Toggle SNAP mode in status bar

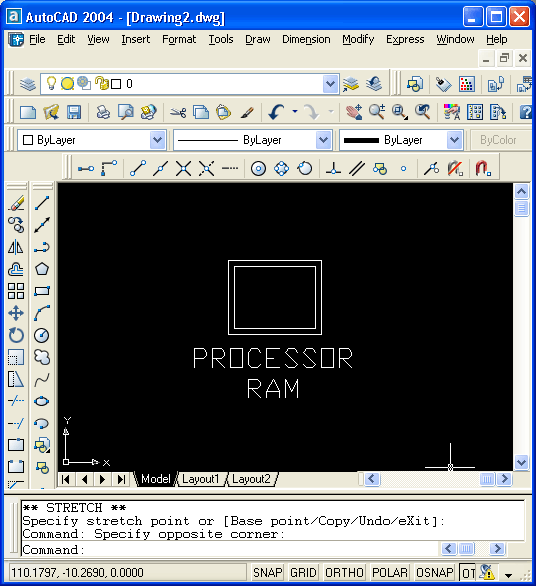tap(268, 572)
